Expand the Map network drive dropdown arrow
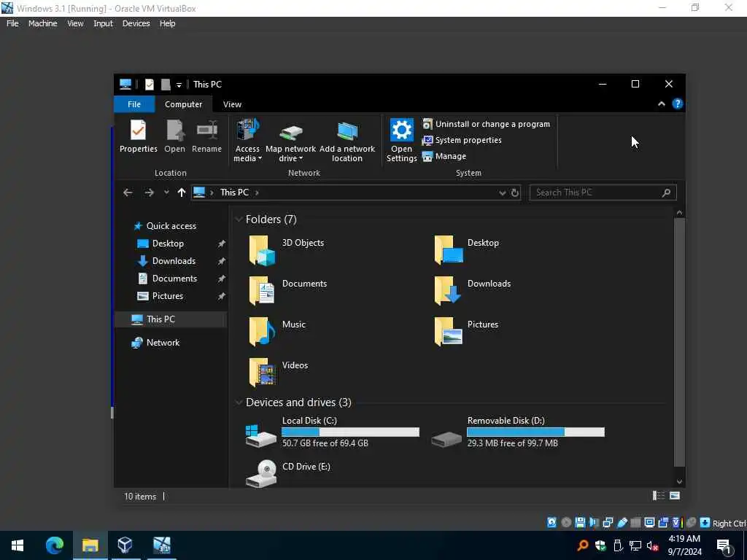Image resolution: width=747 pixels, height=560 pixels. tap(301, 158)
